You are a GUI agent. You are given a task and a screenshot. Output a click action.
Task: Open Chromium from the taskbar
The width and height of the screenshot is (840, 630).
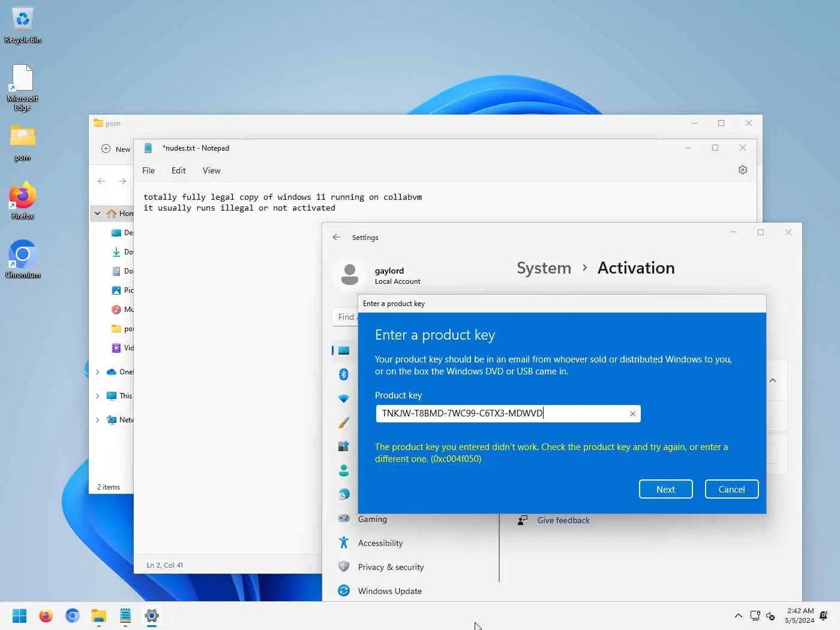[73, 616]
